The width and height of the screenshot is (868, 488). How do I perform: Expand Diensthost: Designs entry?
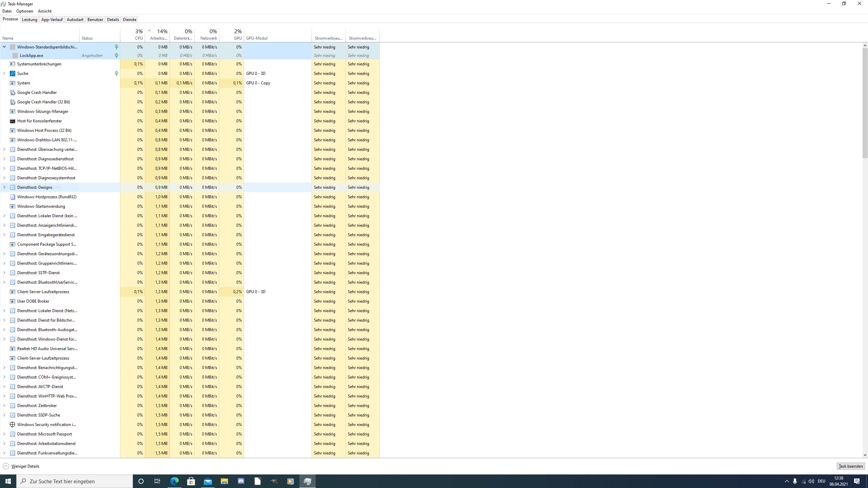(4, 187)
